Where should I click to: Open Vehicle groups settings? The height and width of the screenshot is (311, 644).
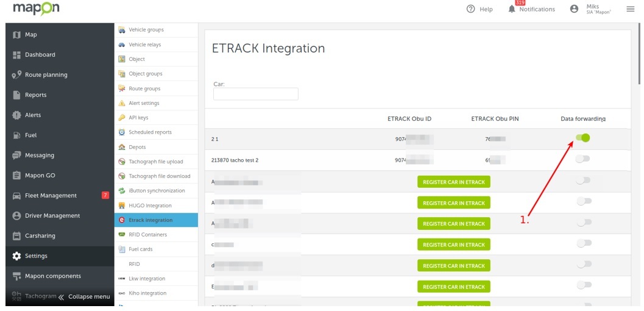pos(156,30)
